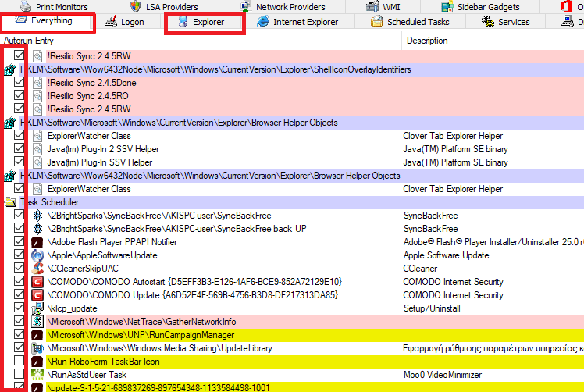Screen dimensions: 584x392
Task: Click 'Setup/Uninstall' description of klcp_update
Action: click(x=432, y=308)
